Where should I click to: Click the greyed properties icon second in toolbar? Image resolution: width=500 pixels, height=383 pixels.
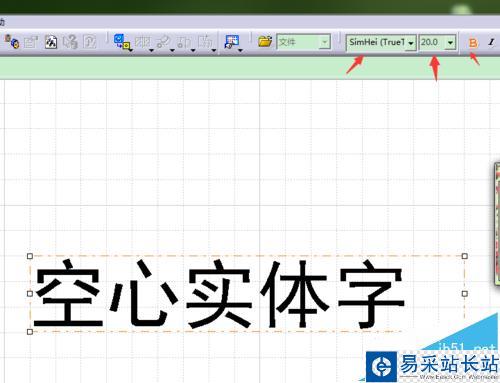pyautogui.click(x=31, y=42)
